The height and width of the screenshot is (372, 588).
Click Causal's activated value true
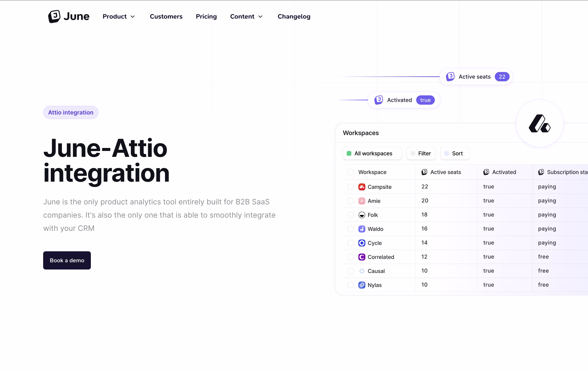pyautogui.click(x=488, y=271)
